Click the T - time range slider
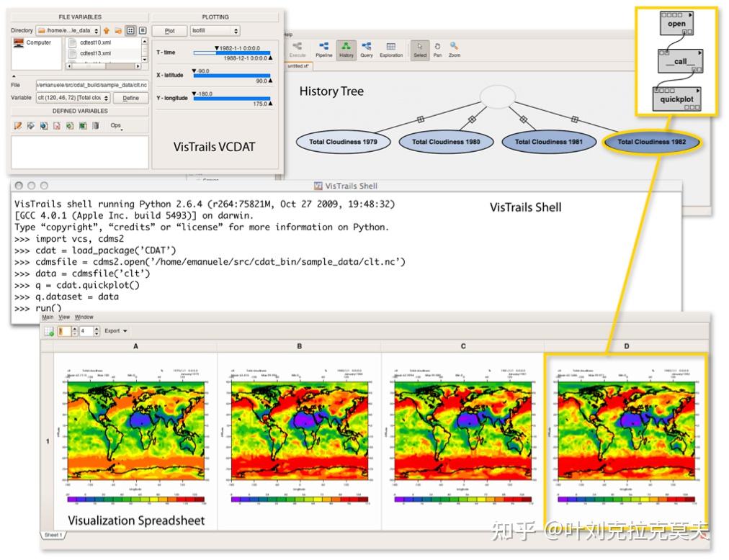 point(231,53)
